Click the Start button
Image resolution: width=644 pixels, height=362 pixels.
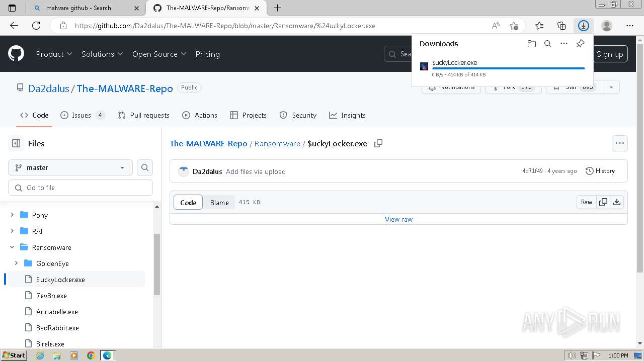pos(14,355)
